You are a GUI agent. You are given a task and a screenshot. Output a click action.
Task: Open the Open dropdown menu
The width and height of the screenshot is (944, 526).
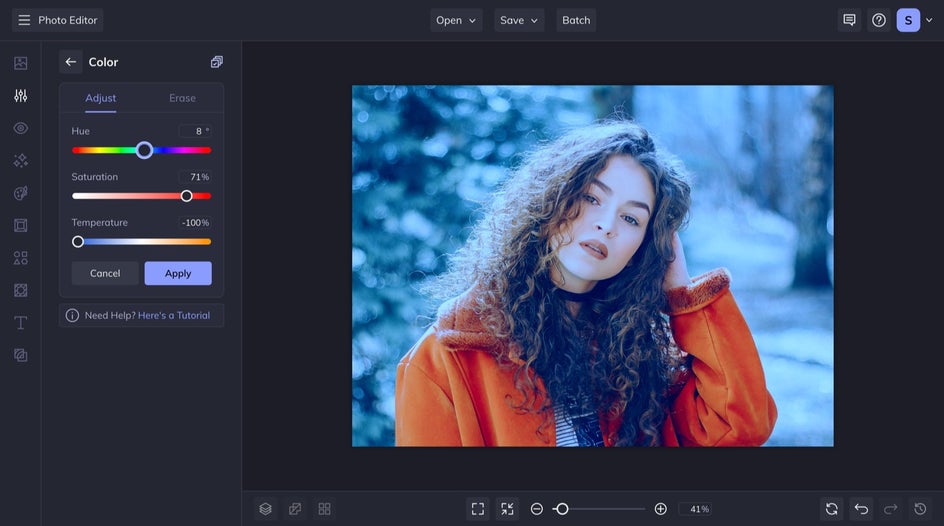pos(456,20)
